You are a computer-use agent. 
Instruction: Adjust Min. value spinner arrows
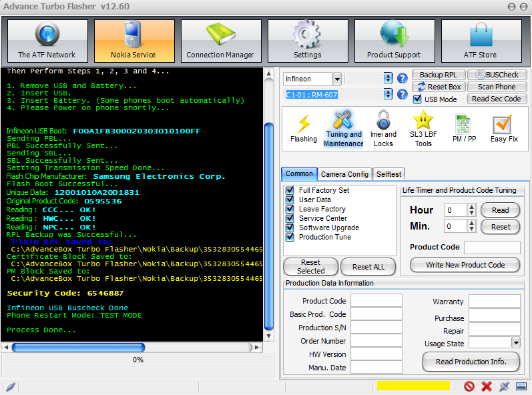(472, 226)
